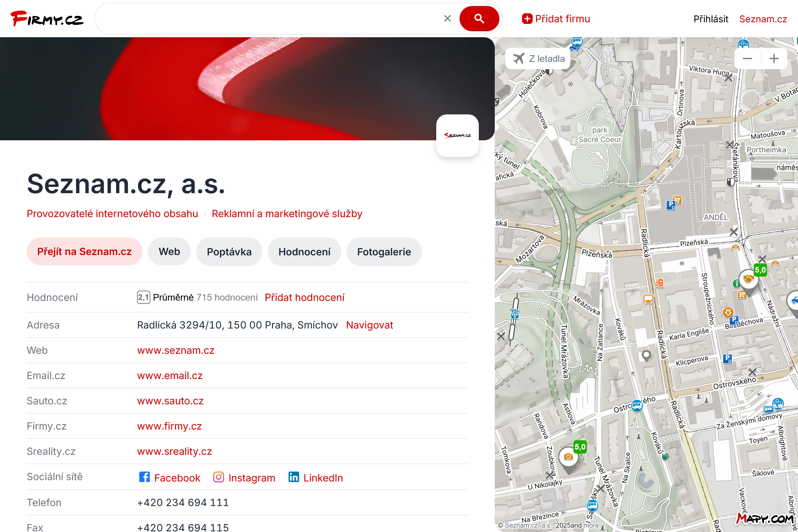
Task: Select the Web tab
Action: 169,251
